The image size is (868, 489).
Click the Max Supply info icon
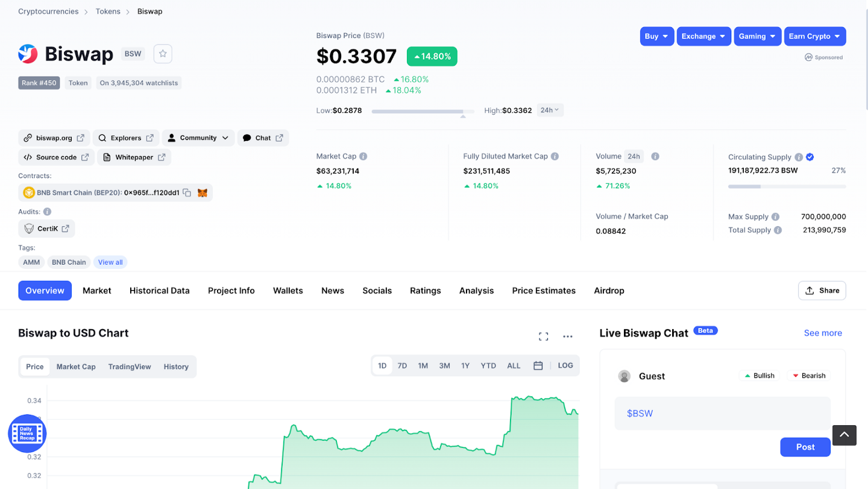click(x=776, y=216)
